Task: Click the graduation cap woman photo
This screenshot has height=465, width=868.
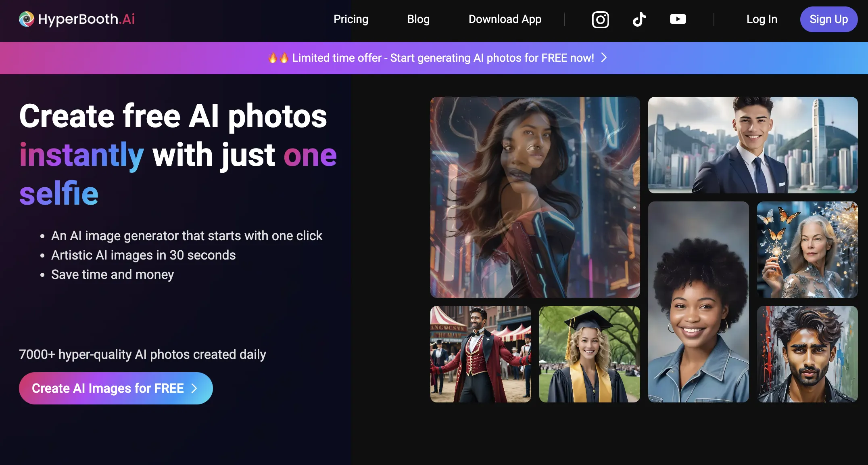Action: (589, 354)
